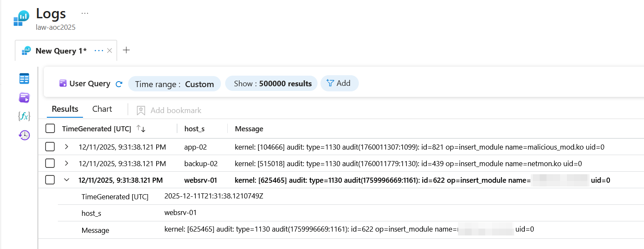Image resolution: width=644 pixels, height=249 pixels.
Task: Click the law-aoc2025 workspace link
Action: coord(55,27)
